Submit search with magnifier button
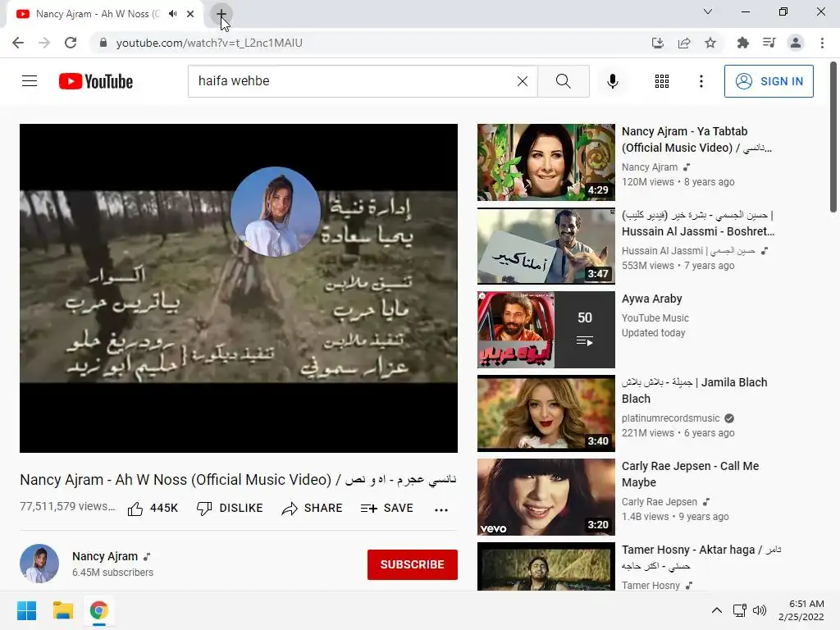Image resolution: width=840 pixels, height=630 pixels. 563,81
